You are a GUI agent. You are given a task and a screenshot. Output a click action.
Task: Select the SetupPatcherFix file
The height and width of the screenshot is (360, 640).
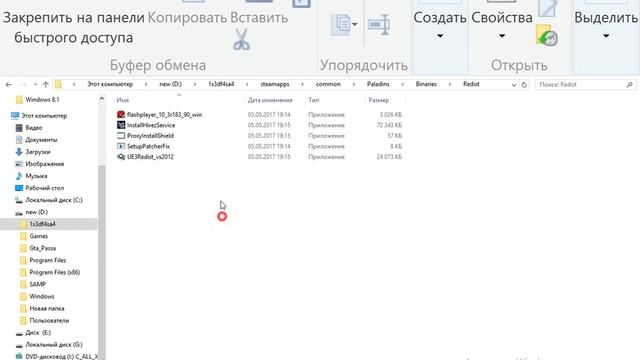point(148,146)
